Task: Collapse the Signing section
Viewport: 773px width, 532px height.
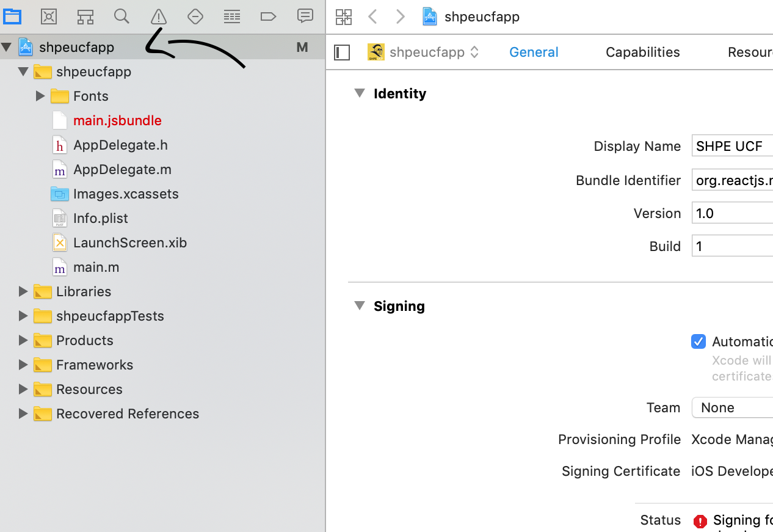Action: (x=360, y=306)
